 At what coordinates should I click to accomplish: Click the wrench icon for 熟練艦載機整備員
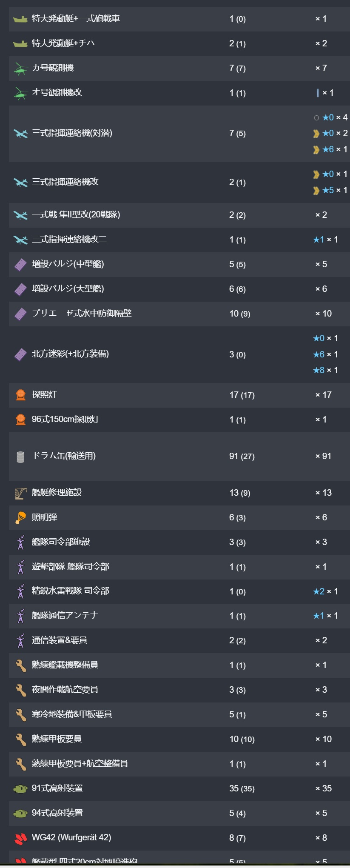[x=20, y=665]
